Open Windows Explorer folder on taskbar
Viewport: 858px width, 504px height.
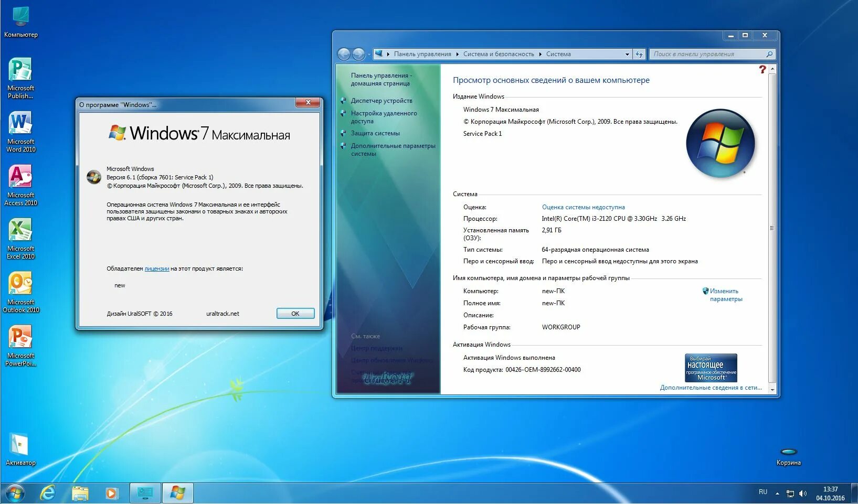[80, 494]
